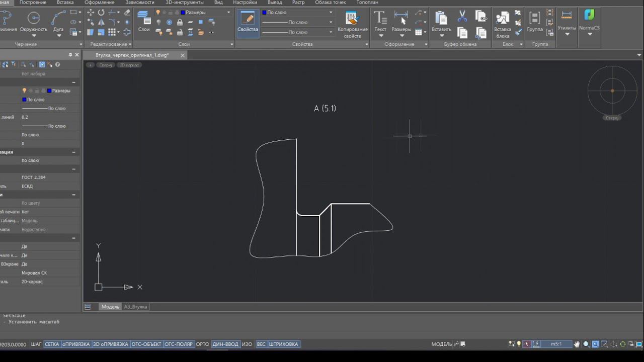Expand the Утилиты dropdown
644x362 pixels.
tap(567, 34)
